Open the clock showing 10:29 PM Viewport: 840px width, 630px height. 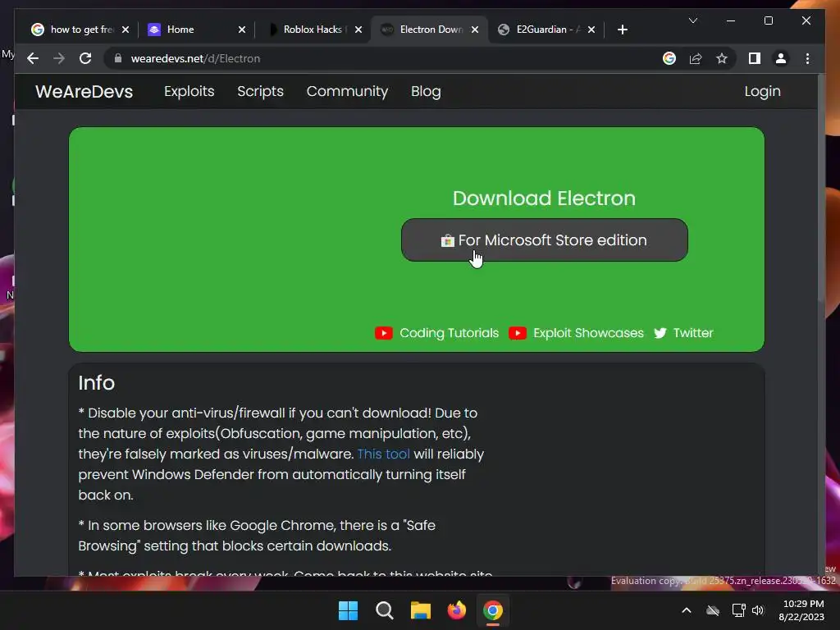(x=801, y=610)
